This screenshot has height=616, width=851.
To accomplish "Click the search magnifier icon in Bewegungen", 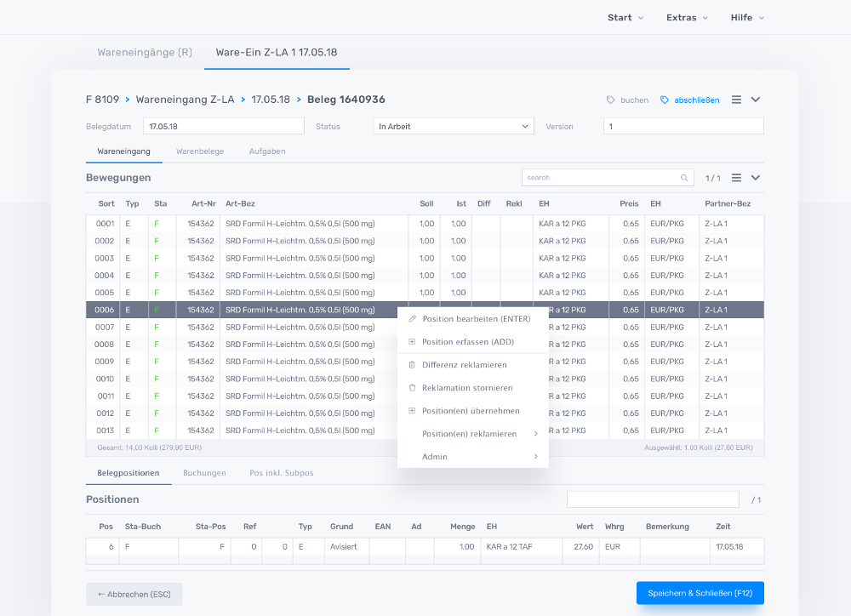I will click(684, 178).
